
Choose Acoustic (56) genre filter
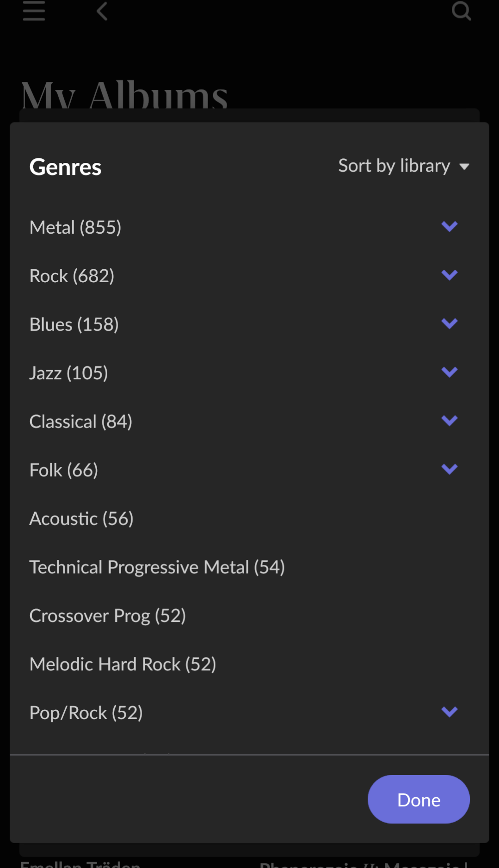tap(81, 519)
